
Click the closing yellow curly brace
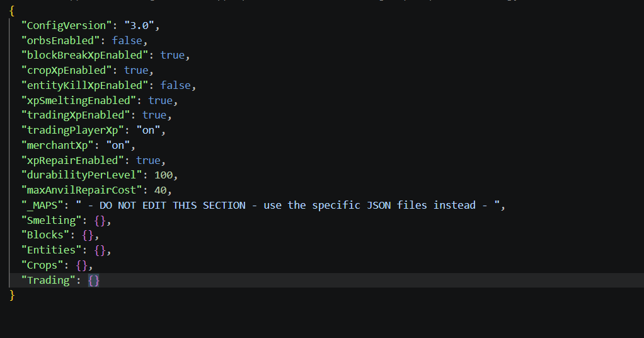(x=12, y=295)
